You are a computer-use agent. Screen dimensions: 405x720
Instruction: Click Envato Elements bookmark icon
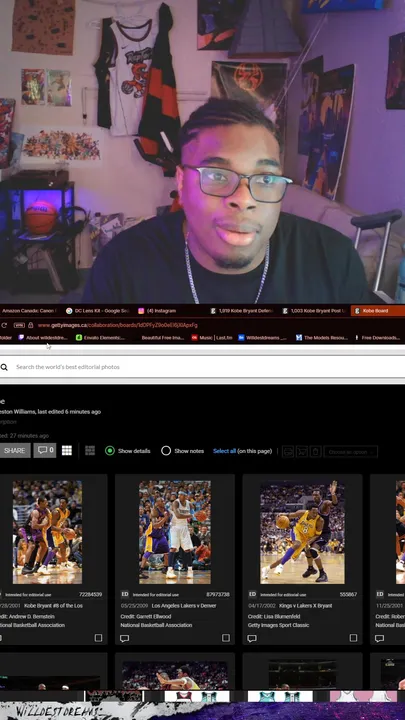click(79, 338)
